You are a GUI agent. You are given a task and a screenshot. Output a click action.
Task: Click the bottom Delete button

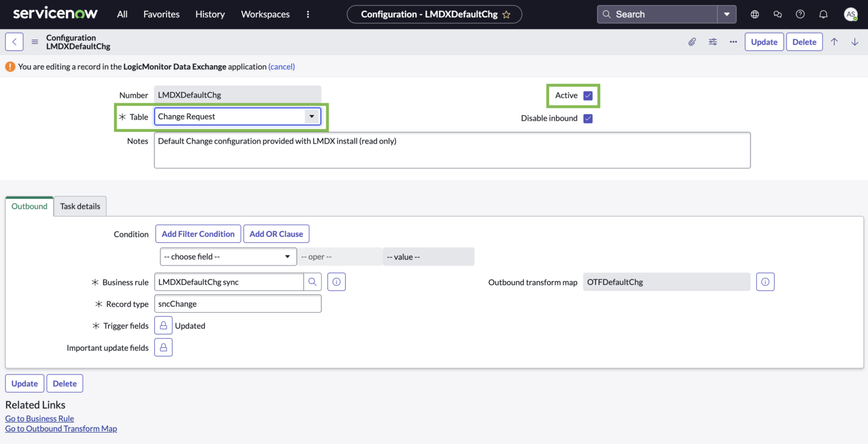point(65,383)
